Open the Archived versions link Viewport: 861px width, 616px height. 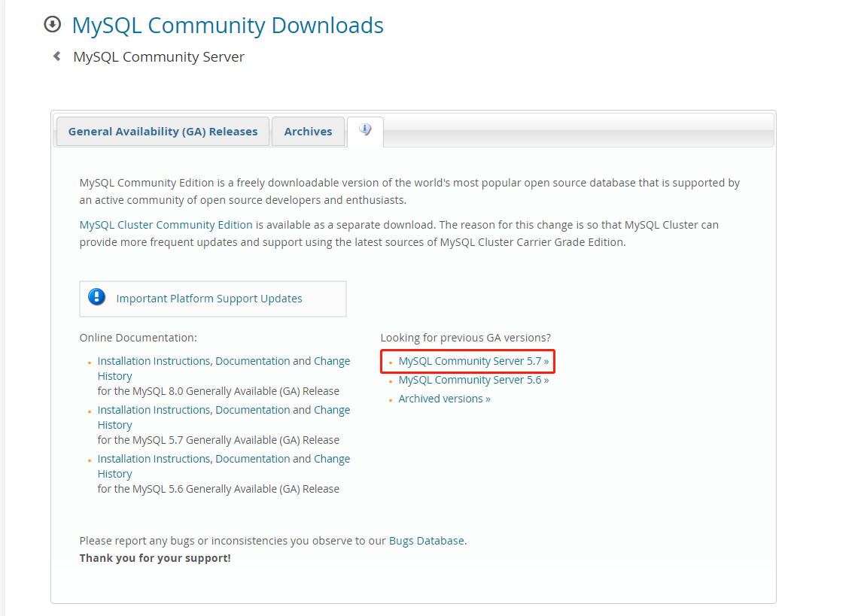(444, 399)
